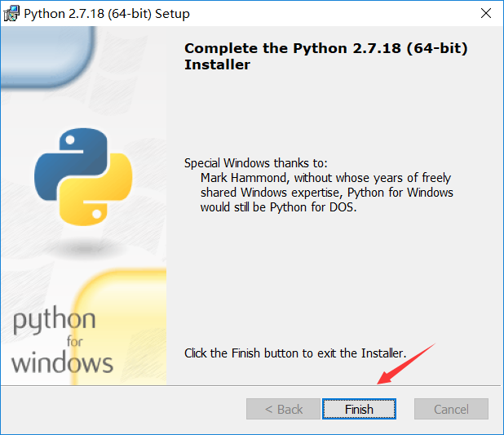Click the installer icon in the title bar
Screen dimensions: 504x435
pos(11,14)
